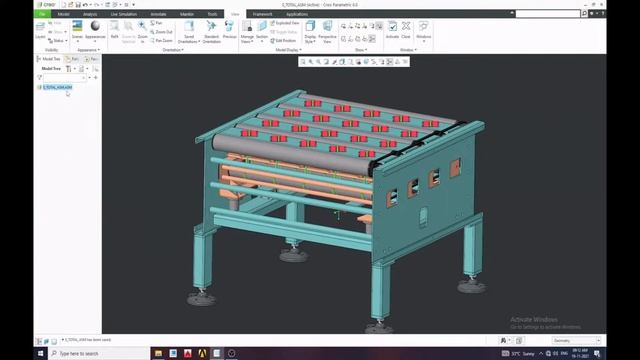Open the Display Style menu
Image resolution: width=640 pixels, height=360 pixels.
[x=310, y=31]
